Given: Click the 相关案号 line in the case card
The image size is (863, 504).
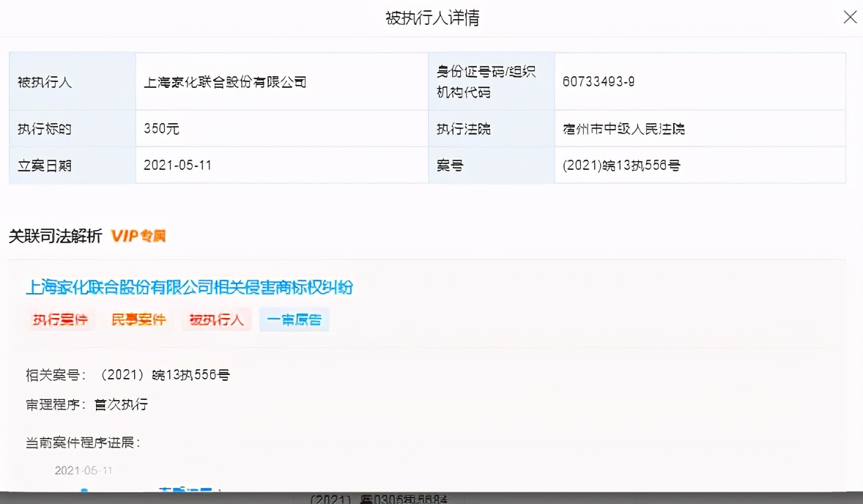Looking at the screenshot, I should (x=128, y=375).
